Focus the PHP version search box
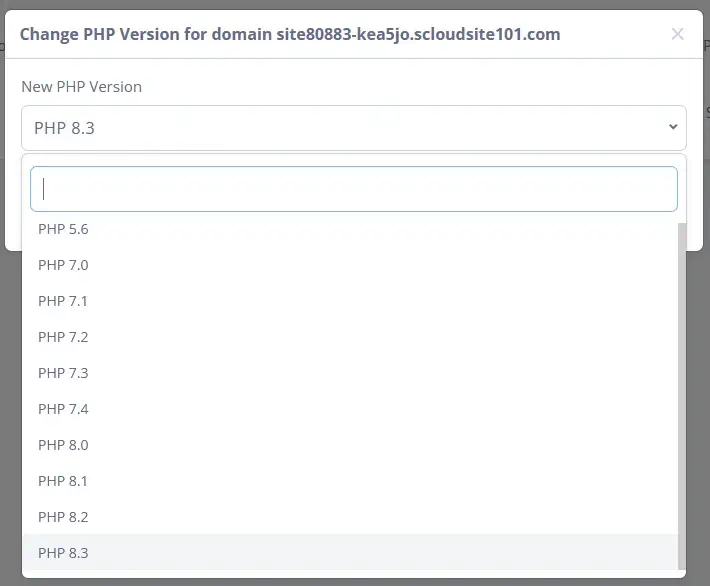Viewport: 710px width, 586px height. point(354,189)
